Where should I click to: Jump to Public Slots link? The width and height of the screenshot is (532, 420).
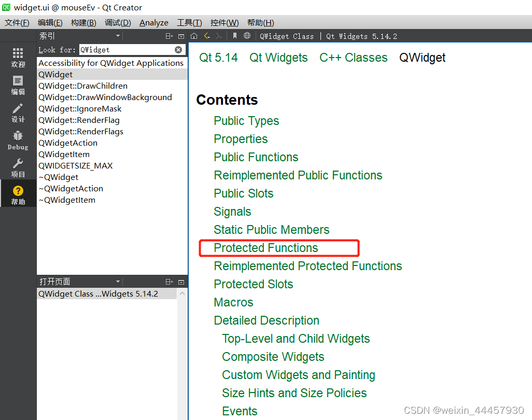pos(243,193)
